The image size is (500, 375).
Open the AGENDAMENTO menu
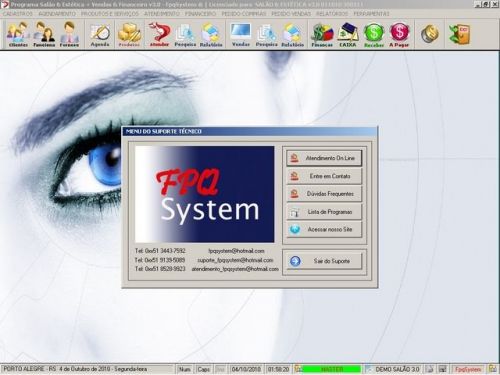(57, 14)
